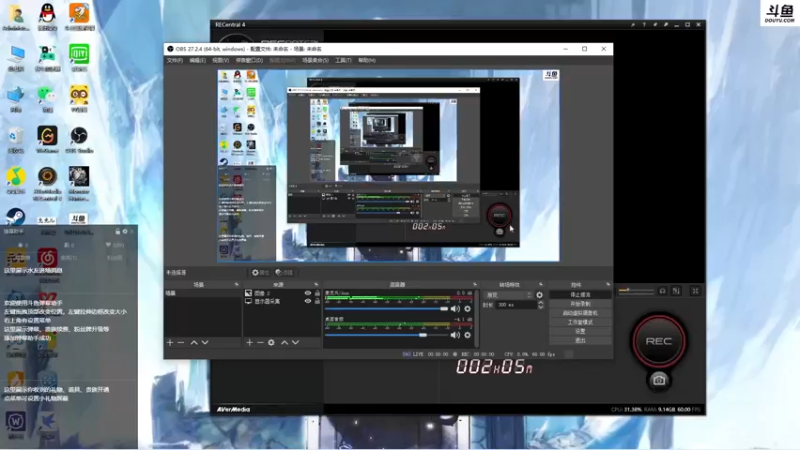Viewport: 800px width, 450px height.
Task: Open RECentral desktop shortcut icon
Action: 47,184
